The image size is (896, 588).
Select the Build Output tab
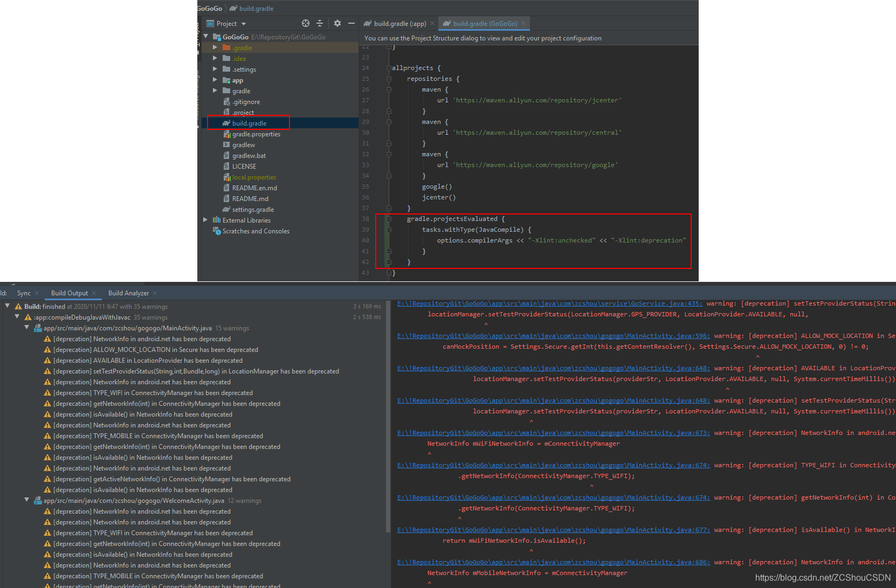tap(69, 293)
